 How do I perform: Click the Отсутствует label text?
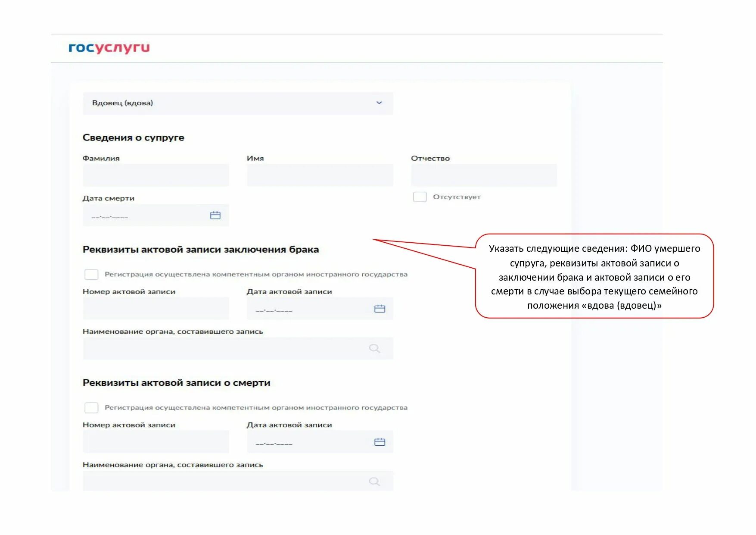(457, 197)
